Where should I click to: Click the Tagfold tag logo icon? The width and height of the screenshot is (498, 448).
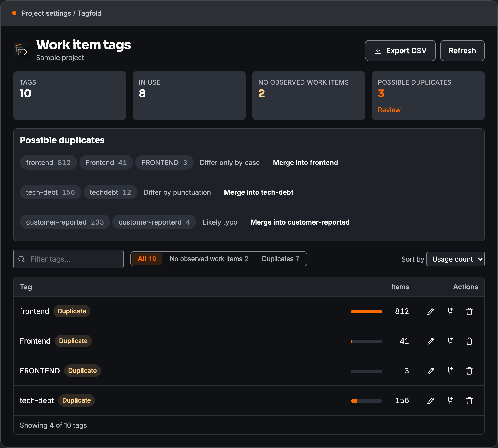[x=21, y=50]
